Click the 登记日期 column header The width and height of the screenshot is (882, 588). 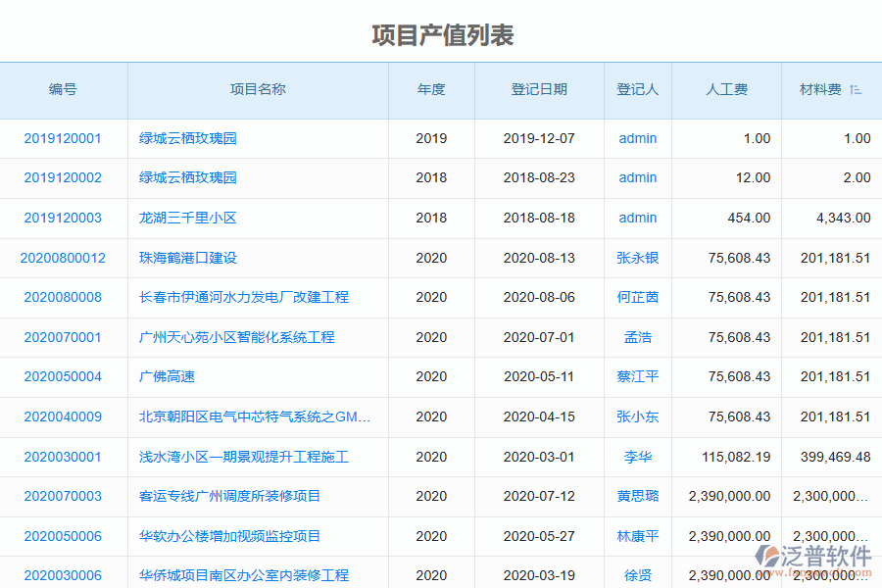click(x=538, y=89)
